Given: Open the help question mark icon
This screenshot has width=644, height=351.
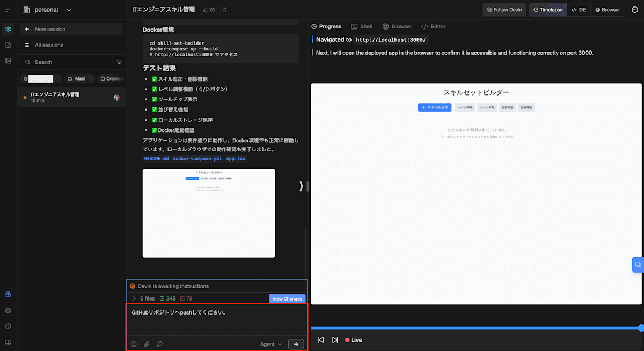Looking at the screenshot, I should tap(8, 326).
